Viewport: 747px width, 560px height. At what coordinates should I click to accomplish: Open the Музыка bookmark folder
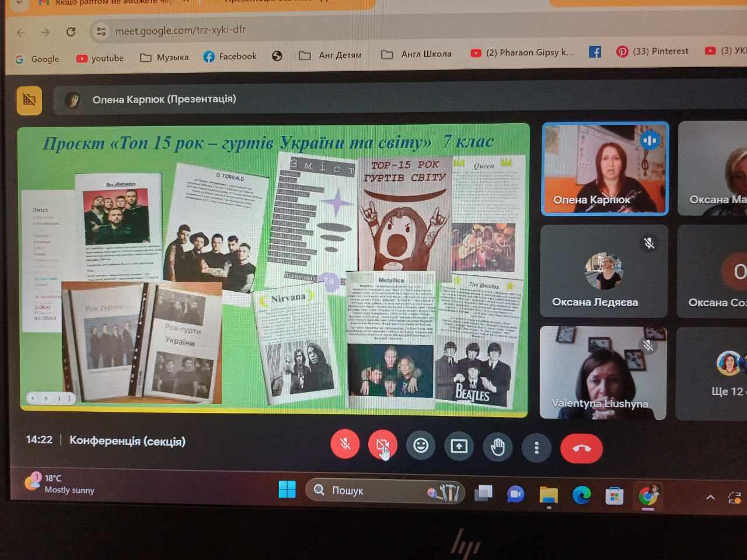pyautogui.click(x=165, y=57)
